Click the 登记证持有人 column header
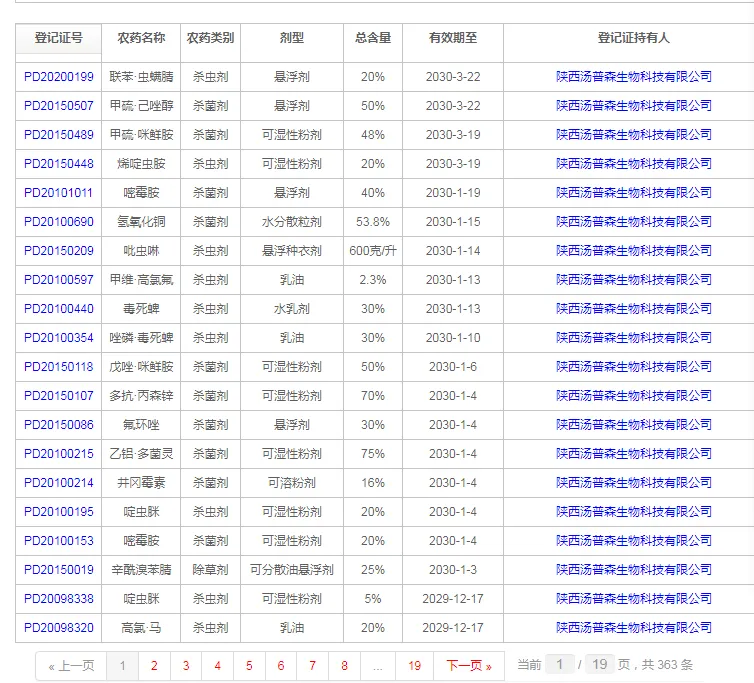The height and width of the screenshot is (683, 754). click(x=633, y=38)
